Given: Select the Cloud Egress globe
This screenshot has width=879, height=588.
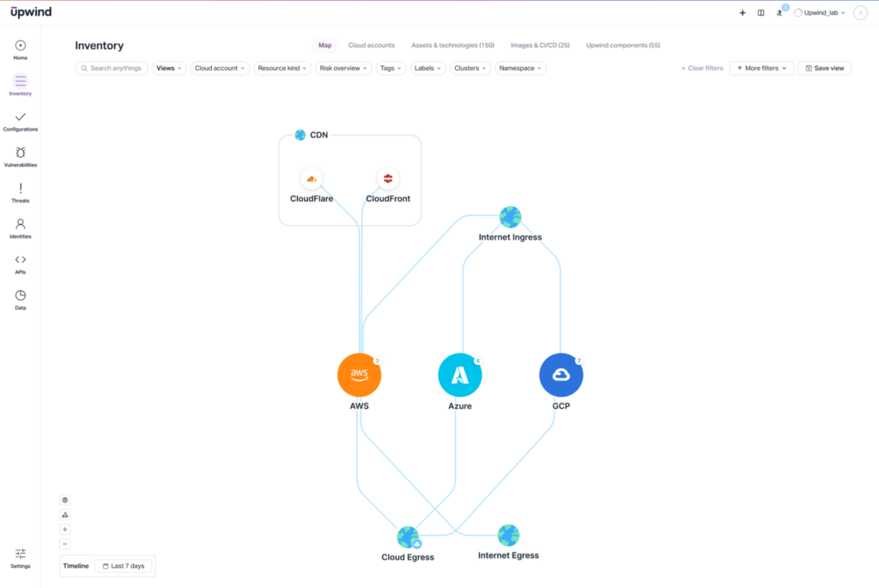Looking at the screenshot, I should click(408, 537).
